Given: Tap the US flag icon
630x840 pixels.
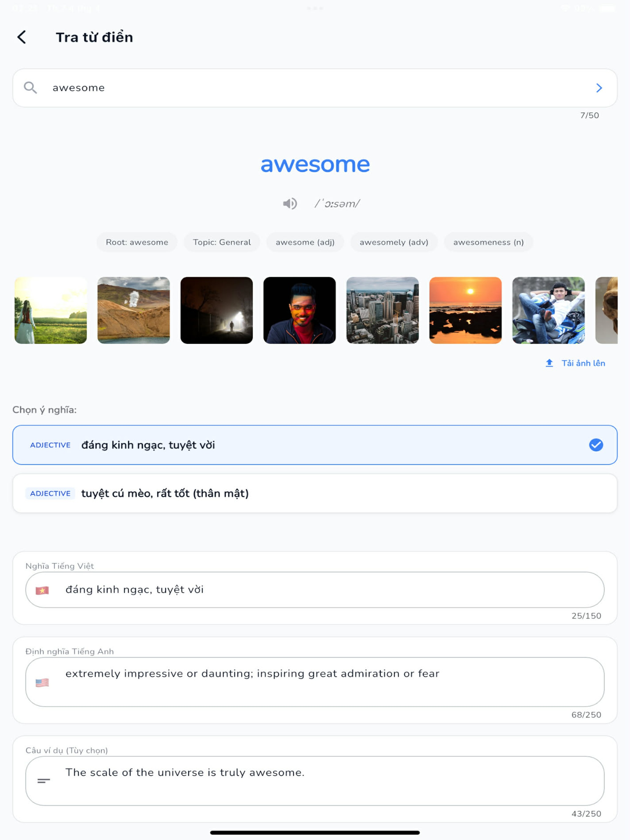Looking at the screenshot, I should (42, 682).
